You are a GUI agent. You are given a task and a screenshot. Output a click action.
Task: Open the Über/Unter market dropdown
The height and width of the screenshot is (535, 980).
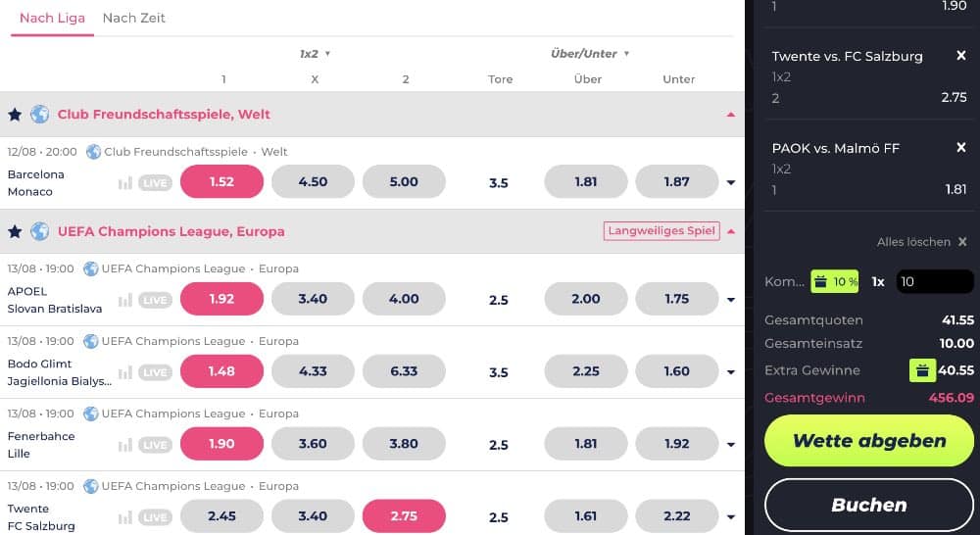tap(590, 54)
